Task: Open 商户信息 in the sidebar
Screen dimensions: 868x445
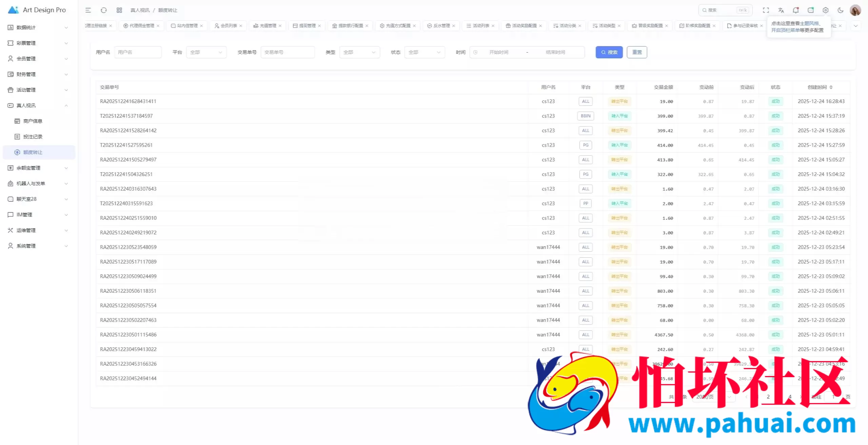Action: 39,121
